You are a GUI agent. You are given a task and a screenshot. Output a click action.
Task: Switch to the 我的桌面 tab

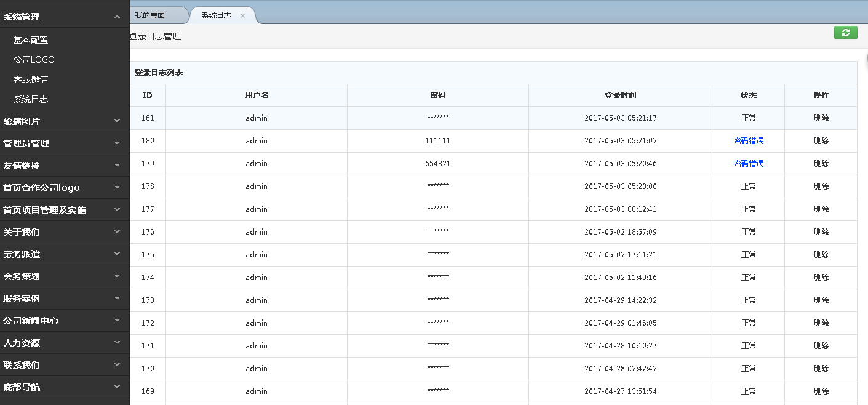pos(151,15)
